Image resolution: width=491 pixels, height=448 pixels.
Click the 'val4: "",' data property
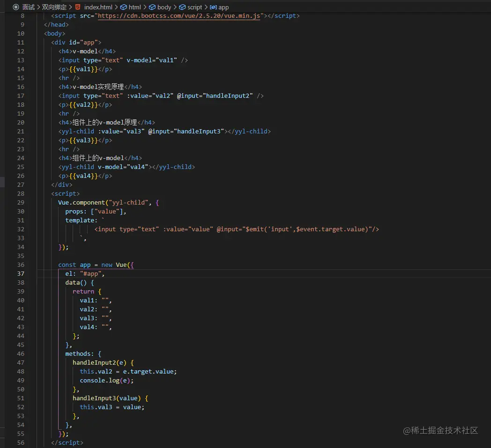pos(96,327)
